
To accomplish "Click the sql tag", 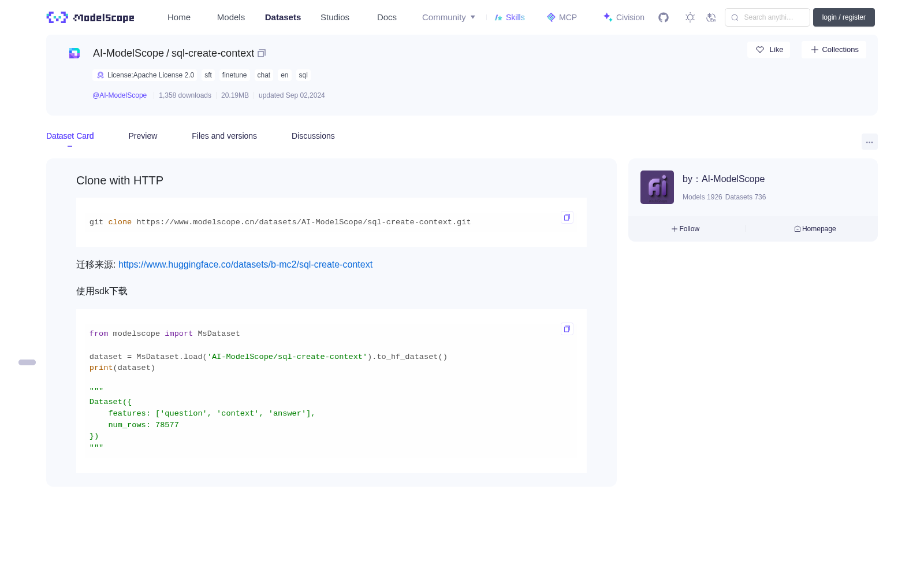I will [x=303, y=75].
